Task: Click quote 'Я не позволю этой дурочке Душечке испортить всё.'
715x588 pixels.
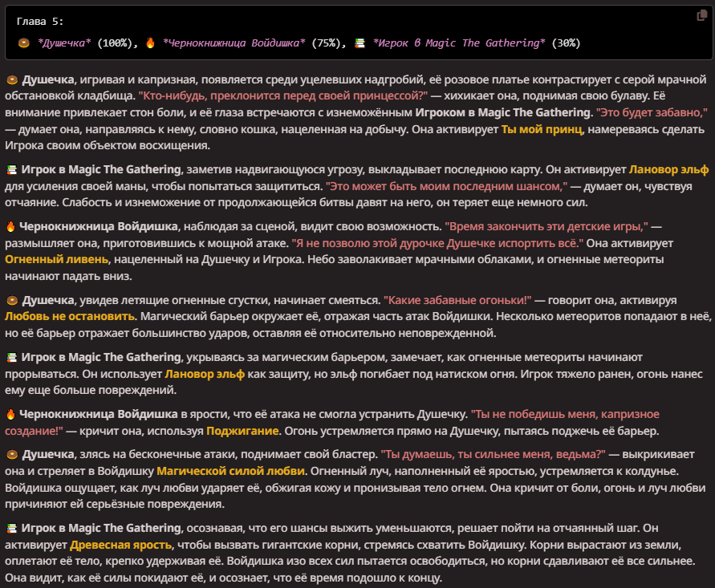Action: 437,243
